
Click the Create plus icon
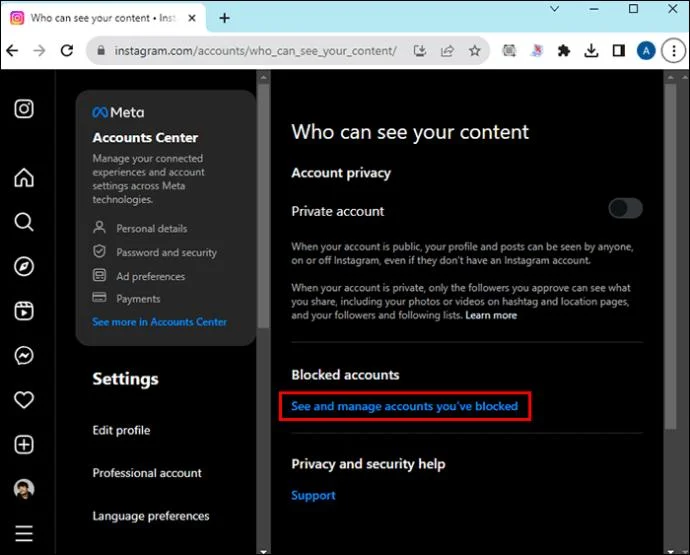[x=24, y=444]
